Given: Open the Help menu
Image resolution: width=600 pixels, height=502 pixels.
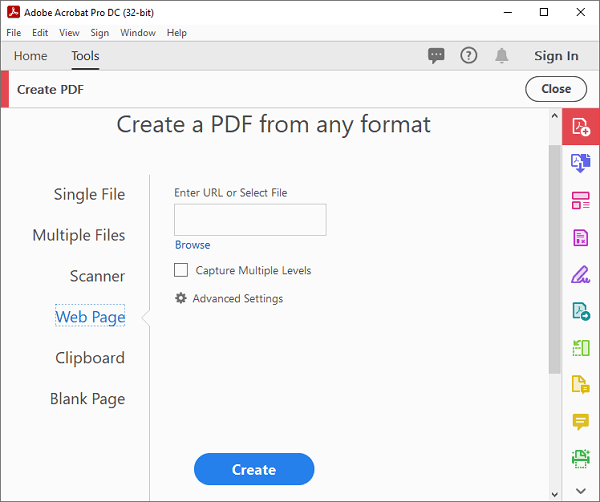Looking at the screenshot, I should click(x=177, y=33).
